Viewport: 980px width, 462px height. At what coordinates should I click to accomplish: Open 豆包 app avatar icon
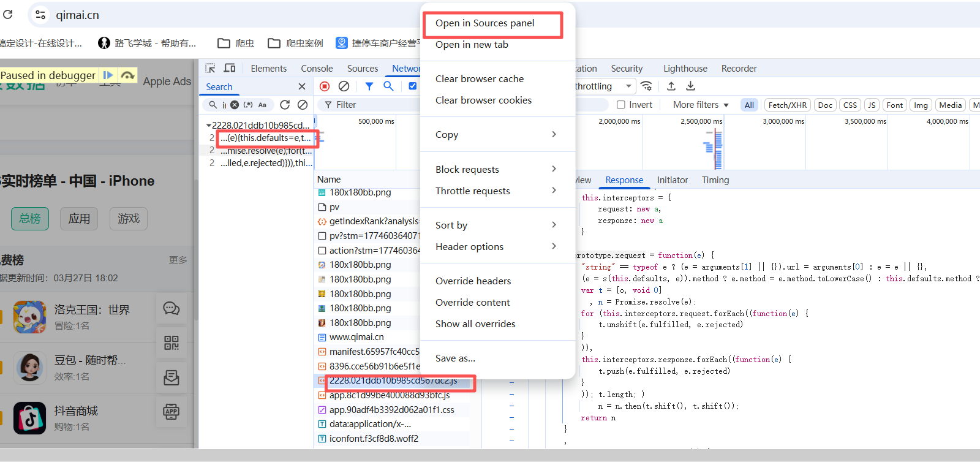[30, 367]
